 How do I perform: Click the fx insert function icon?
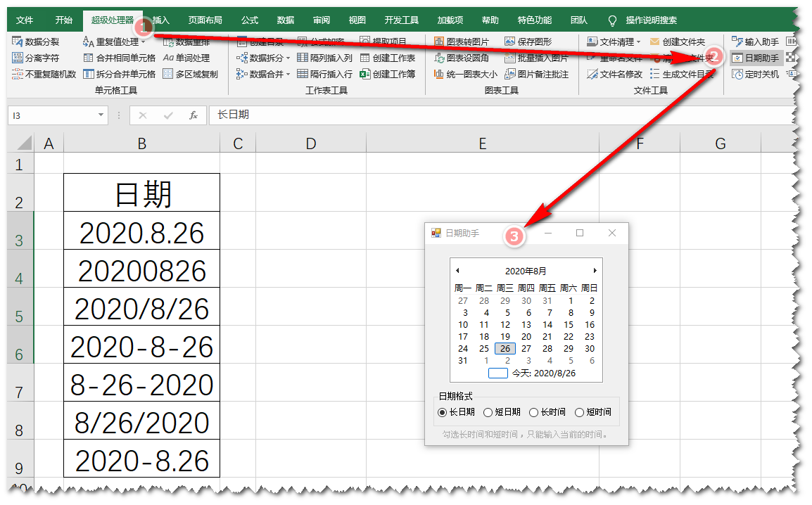coord(194,115)
